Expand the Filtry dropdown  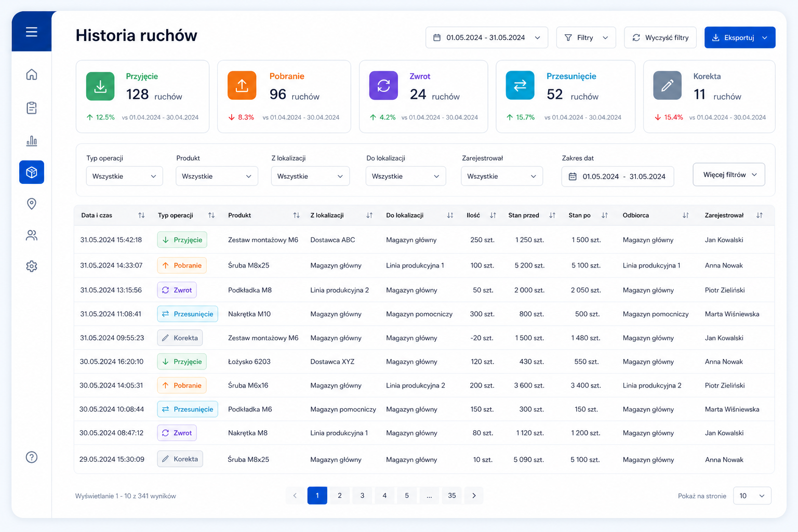pyautogui.click(x=586, y=37)
